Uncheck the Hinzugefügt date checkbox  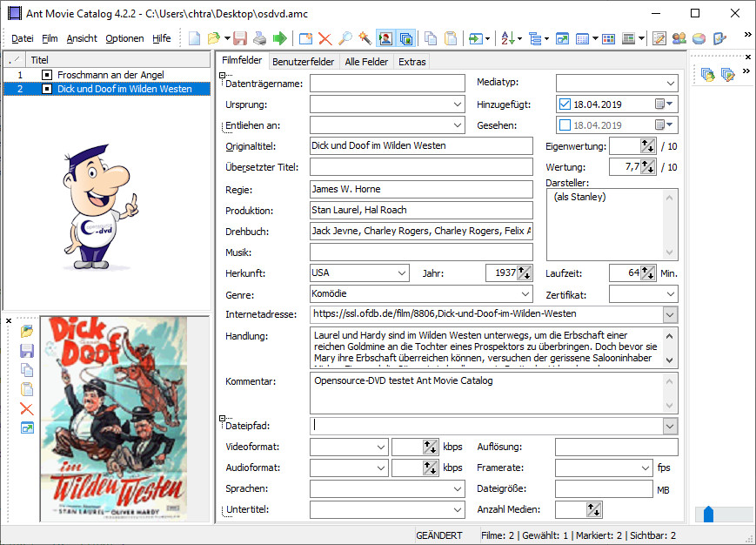(565, 104)
